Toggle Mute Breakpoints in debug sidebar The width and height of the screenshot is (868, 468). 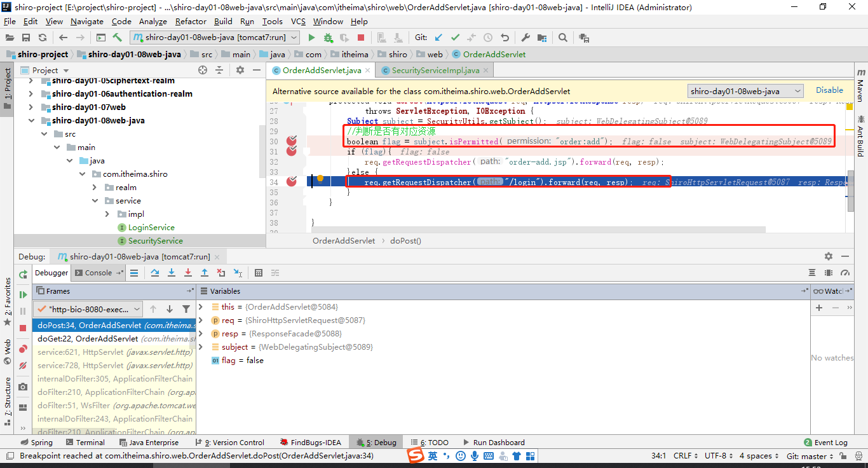[23, 366]
